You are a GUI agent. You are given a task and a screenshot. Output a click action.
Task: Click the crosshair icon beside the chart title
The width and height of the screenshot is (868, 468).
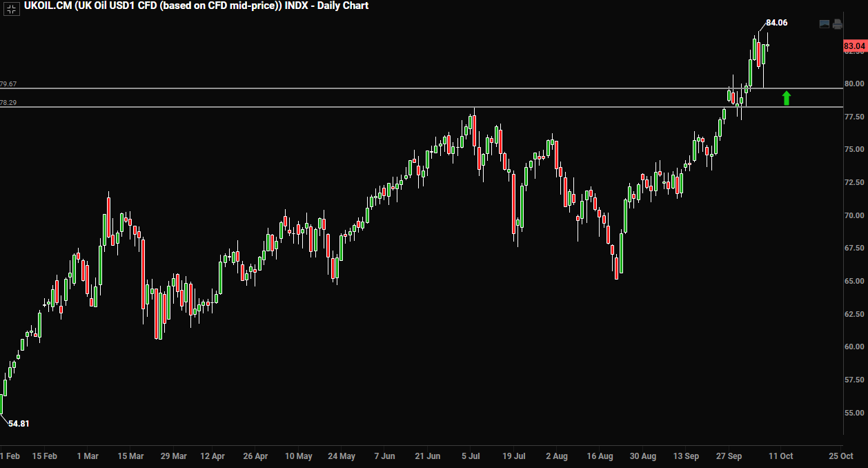tap(12, 8)
